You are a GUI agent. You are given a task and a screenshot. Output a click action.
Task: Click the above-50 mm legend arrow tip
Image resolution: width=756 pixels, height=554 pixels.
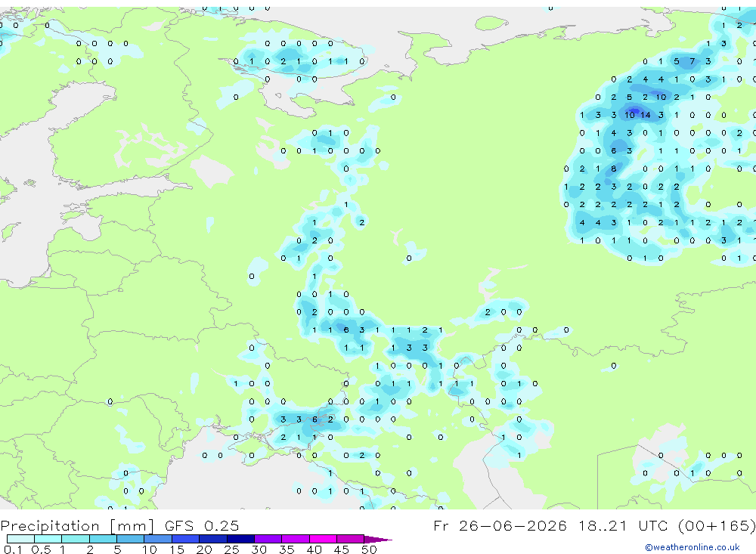(x=379, y=540)
